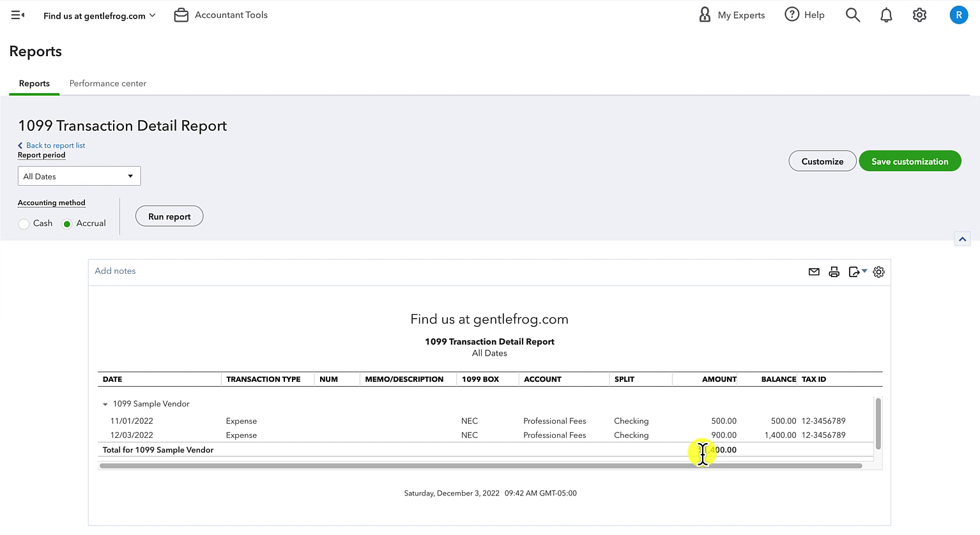Click the horizontal scrollbar of the report
980x535 pixels.
(480, 466)
